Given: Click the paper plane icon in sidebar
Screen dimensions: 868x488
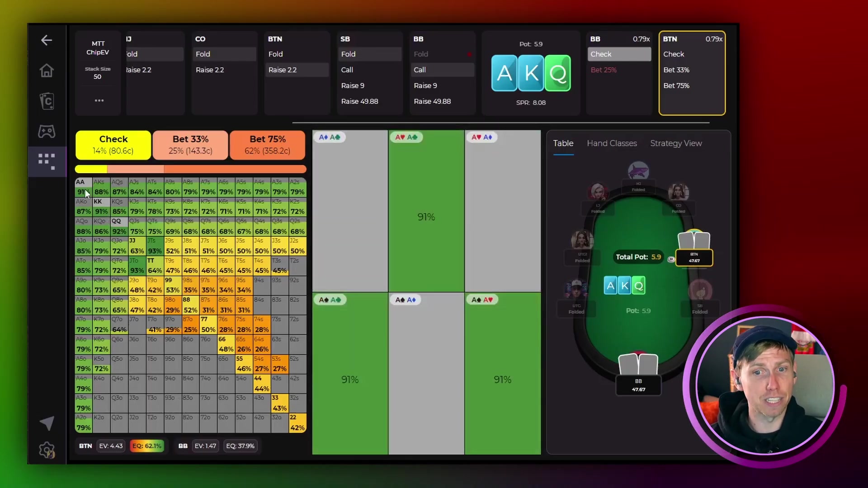Looking at the screenshot, I should 47,423.
